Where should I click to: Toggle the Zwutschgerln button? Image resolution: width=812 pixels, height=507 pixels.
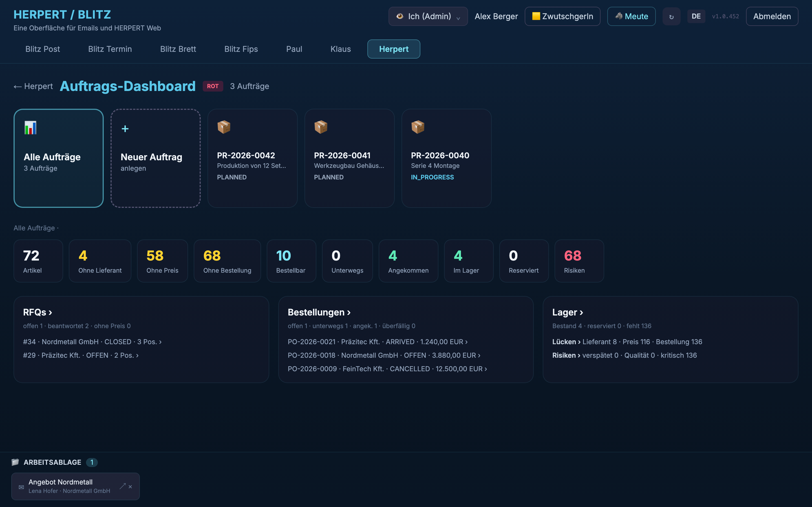click(562, 16)
